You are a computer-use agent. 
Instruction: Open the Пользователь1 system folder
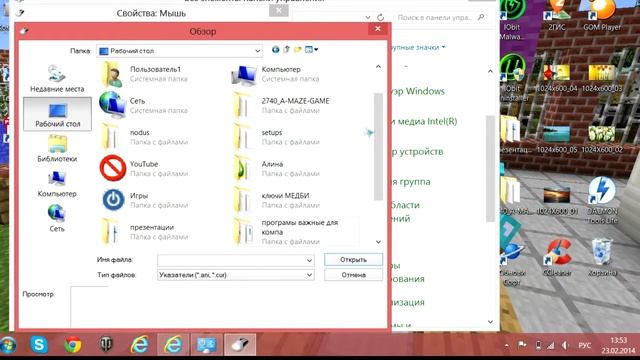click(144, 74)
